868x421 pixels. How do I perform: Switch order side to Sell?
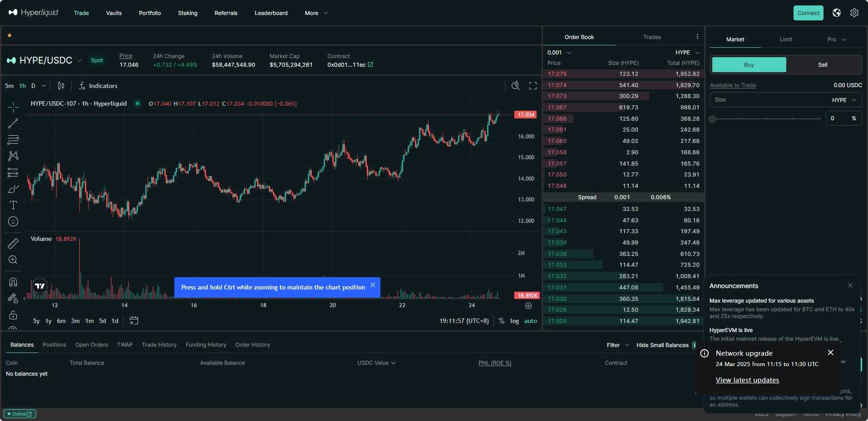point(823,65)
